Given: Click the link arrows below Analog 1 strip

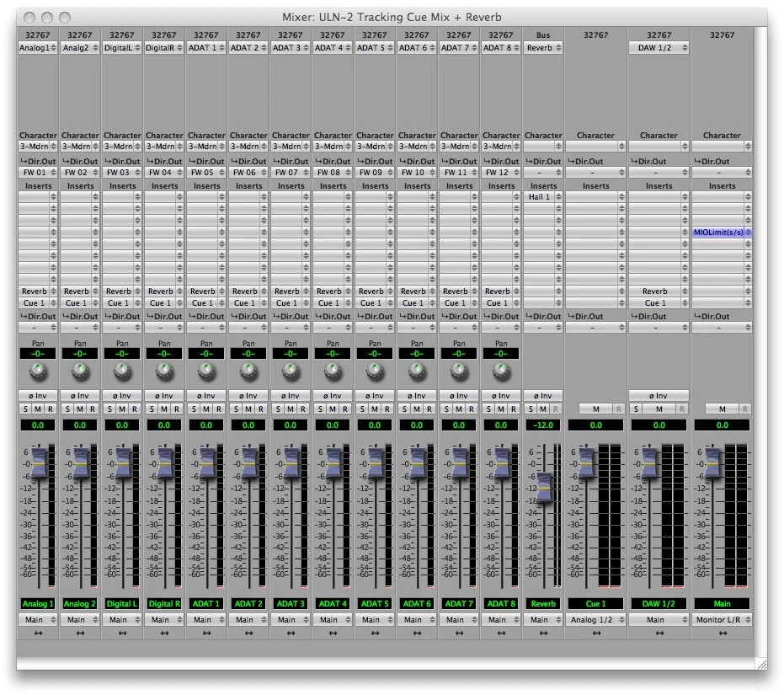Looking at the screenshot, I should (x=38, y=633).
